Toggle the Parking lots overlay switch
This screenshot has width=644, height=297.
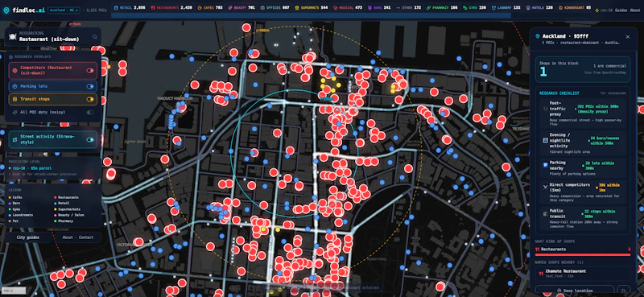coord(90,87)
